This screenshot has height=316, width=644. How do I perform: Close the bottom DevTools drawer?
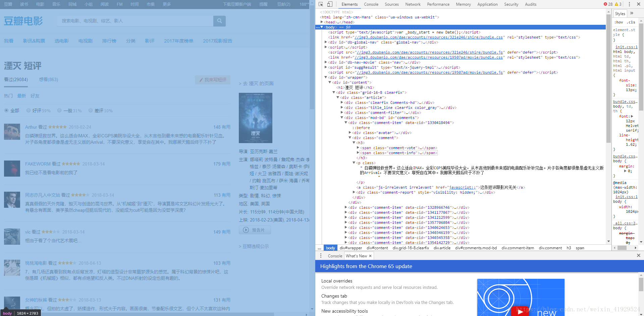639,255
